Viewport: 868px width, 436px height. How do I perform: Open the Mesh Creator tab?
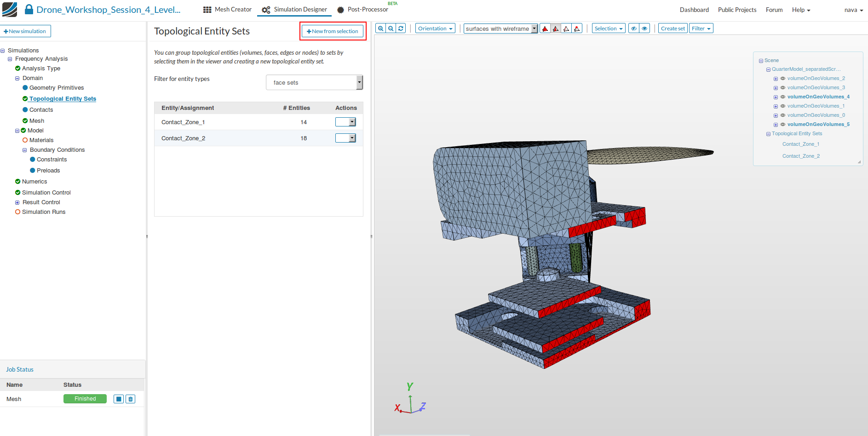coord(228,10)
